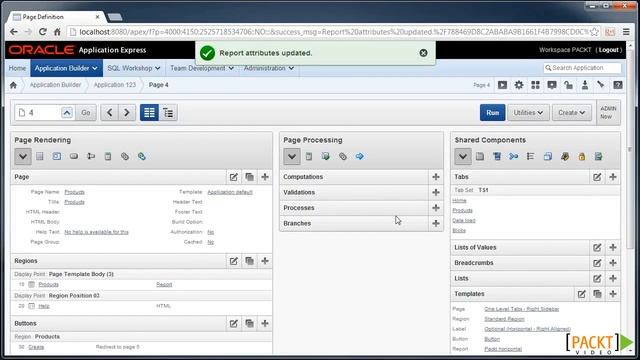
Task: Click the Logout link
Action: pyautogui.click(x=609, y=50)
